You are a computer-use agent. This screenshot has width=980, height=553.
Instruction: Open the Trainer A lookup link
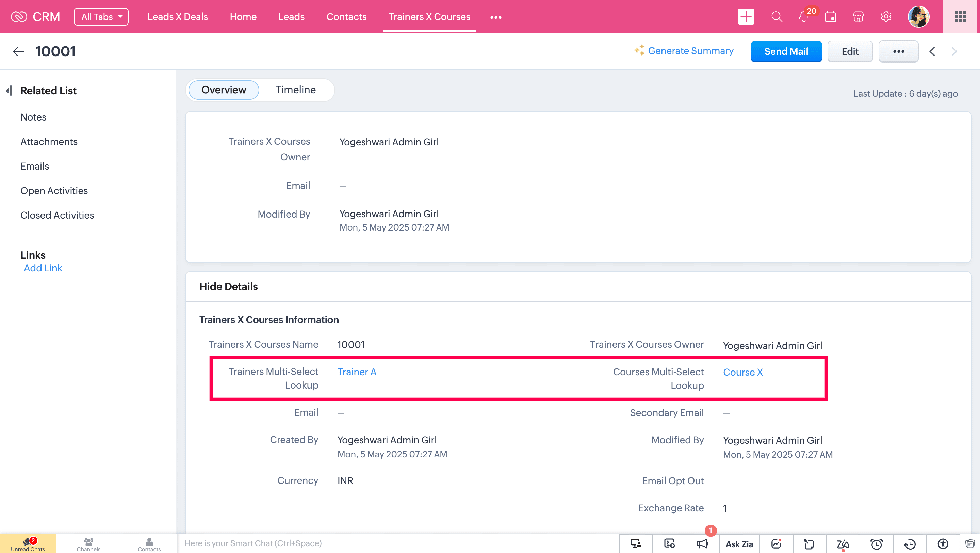(x=357, y=372)
